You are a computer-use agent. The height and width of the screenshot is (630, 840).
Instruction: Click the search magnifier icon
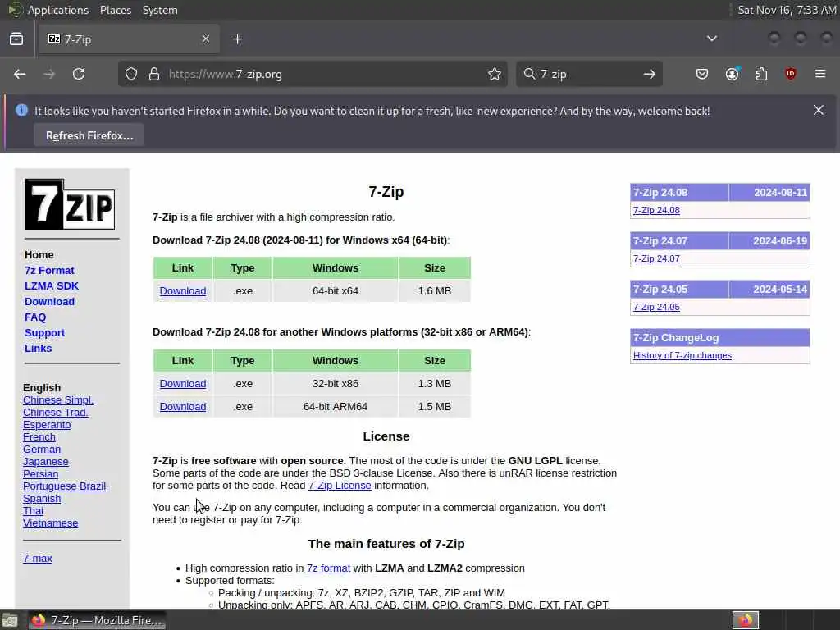529,74
